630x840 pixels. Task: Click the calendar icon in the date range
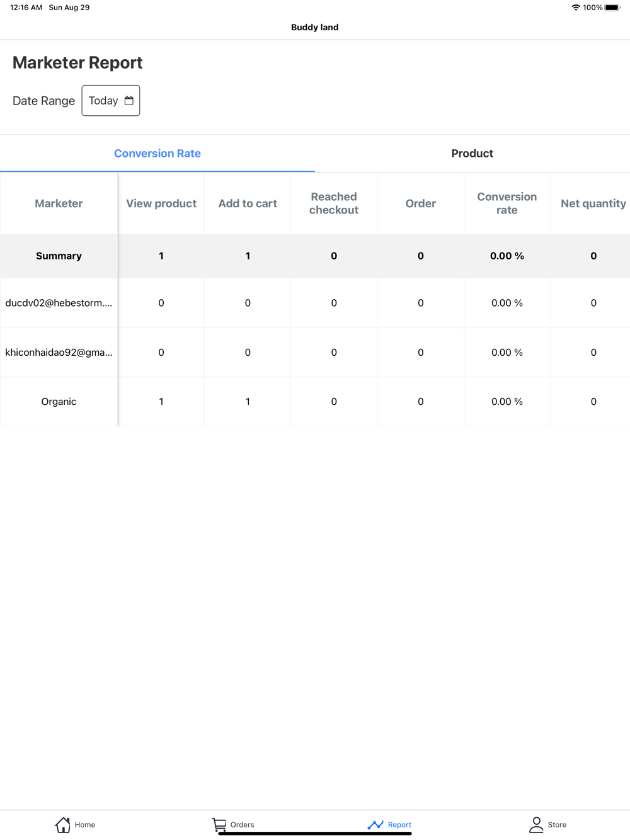[129, 101]
